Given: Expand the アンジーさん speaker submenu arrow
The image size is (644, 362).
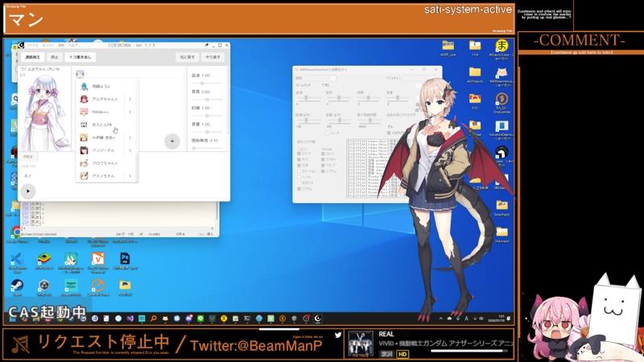Looking at the screenshot, I should coord(130,150).
